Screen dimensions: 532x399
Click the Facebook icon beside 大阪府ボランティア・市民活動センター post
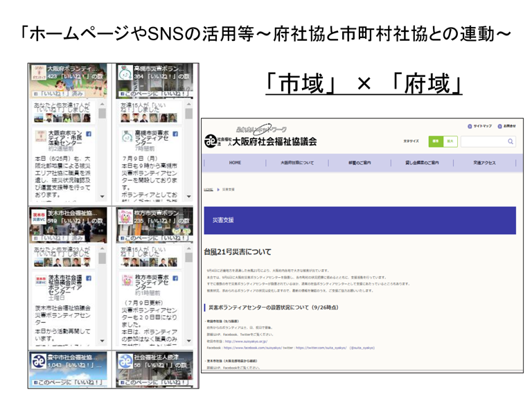point(89,134)
